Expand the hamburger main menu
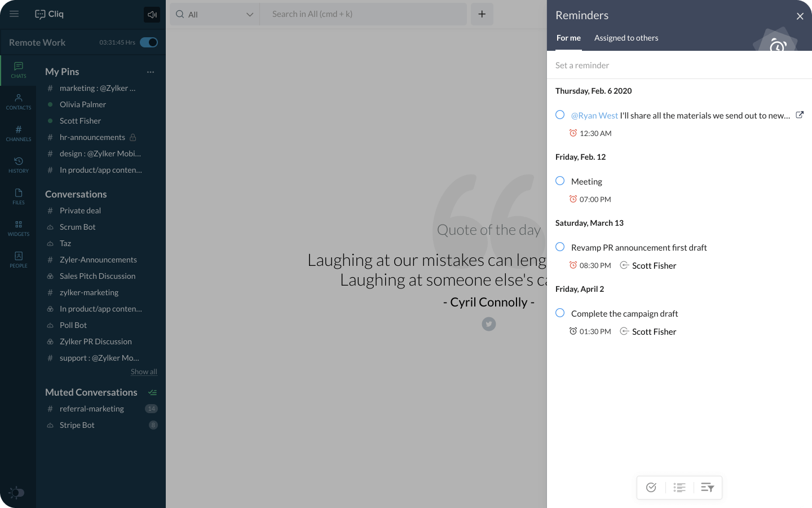Screen dimensions: 812x508 [14, 14]
